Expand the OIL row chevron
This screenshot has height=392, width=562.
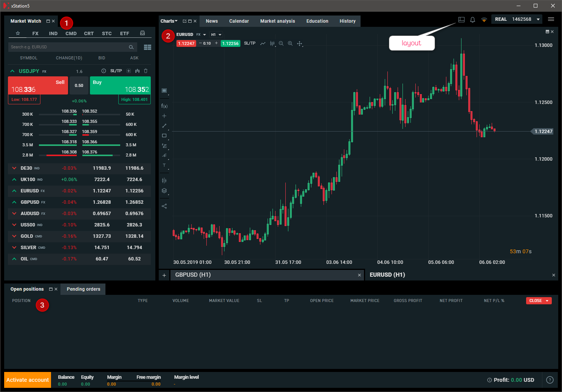click(x=14, y=259)
